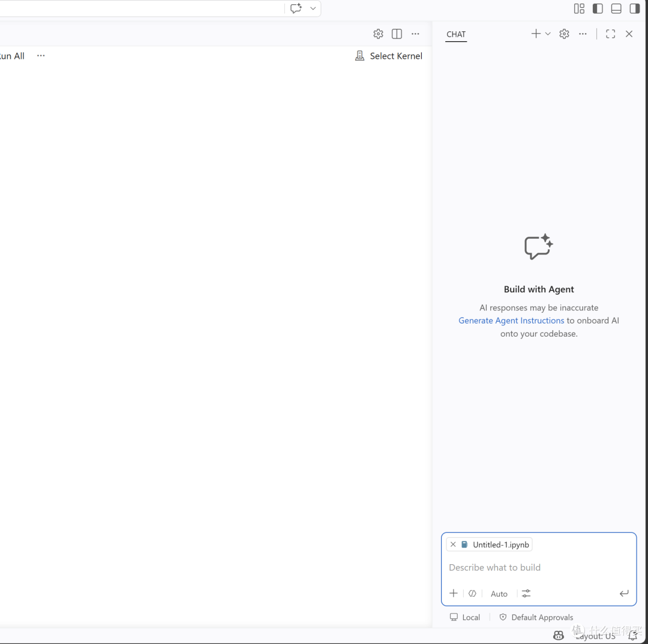The image size is (648, 644).
Task: Toggle the bottom panel visibility
Action: [x=616, y=8]
